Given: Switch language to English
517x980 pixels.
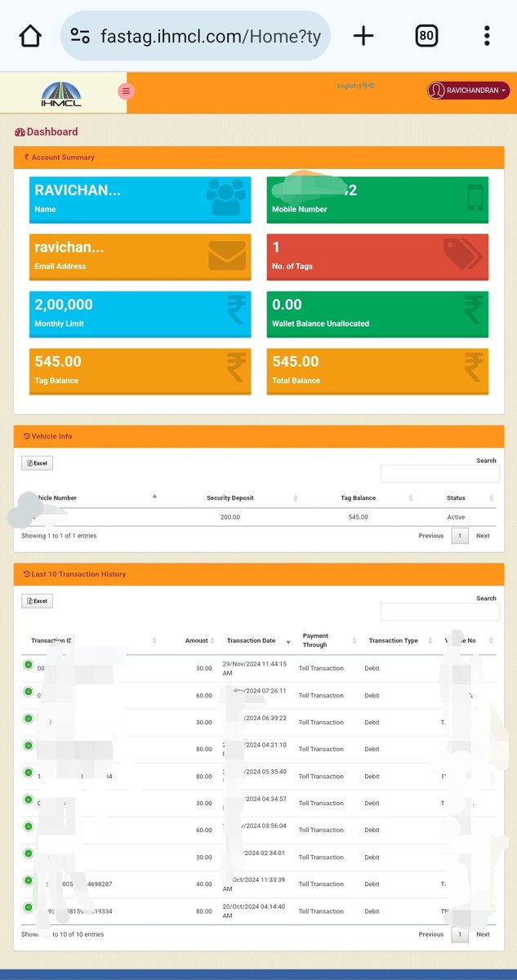Looking at the screenshot, I should (347, 86).
